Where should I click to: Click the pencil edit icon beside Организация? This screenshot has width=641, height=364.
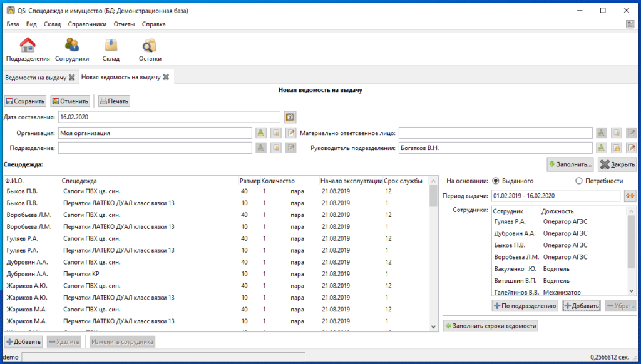290,133
